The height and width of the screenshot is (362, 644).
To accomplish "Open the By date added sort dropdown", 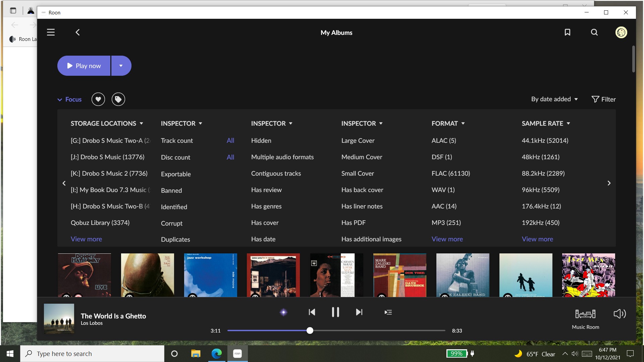I will tap(554, 99).
